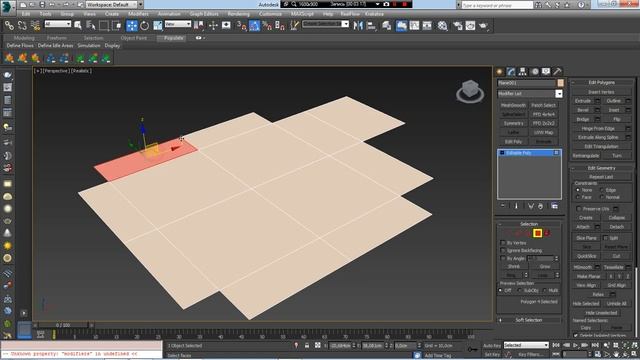Click the time slider 0/100 handle
The width and height of the screenshot is (640, 360).
[62, 325]
